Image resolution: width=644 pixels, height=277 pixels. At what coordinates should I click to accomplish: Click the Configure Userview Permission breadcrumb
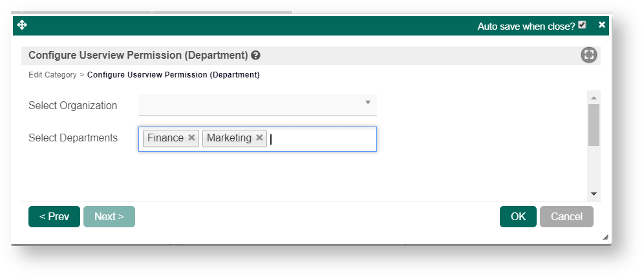tap(173, 75)
